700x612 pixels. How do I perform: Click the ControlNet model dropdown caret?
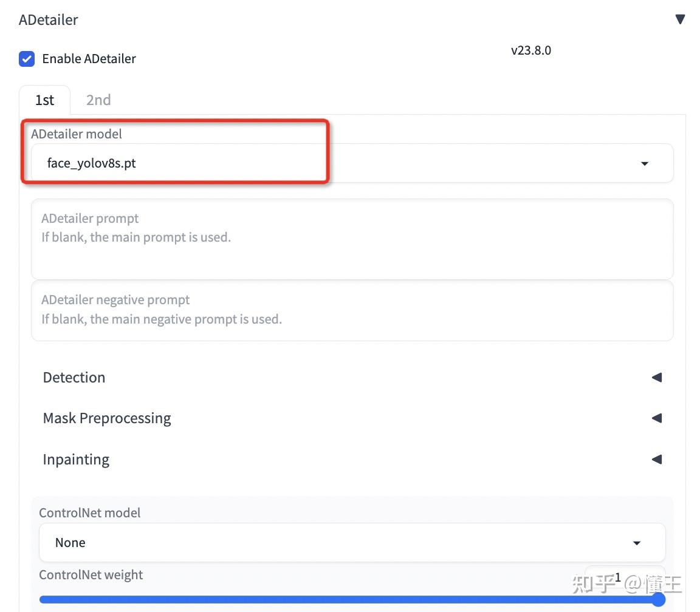637,543
